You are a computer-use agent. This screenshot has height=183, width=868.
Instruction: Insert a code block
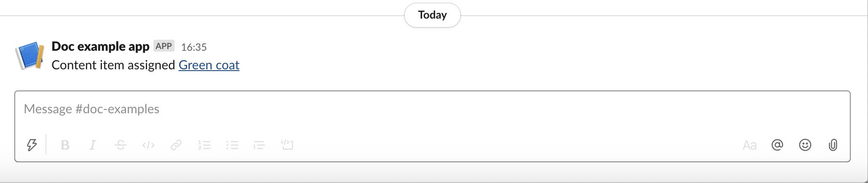[287, 145]
